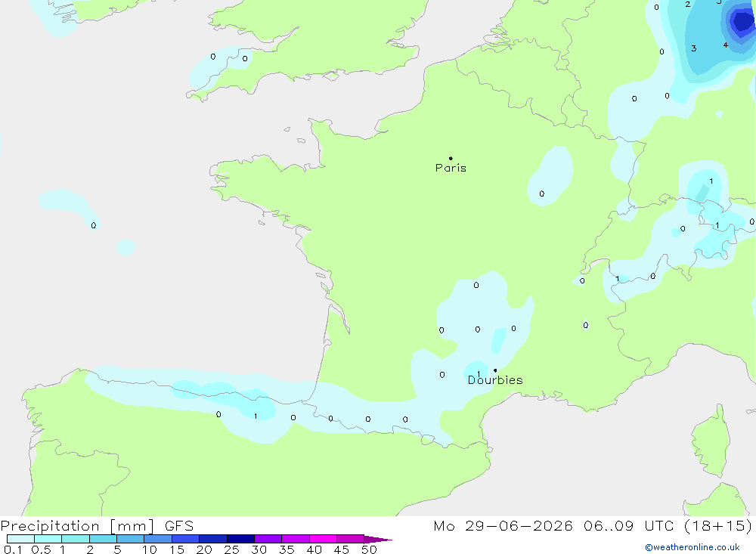Click the '10' legend scale label

(x=150, y=549)
